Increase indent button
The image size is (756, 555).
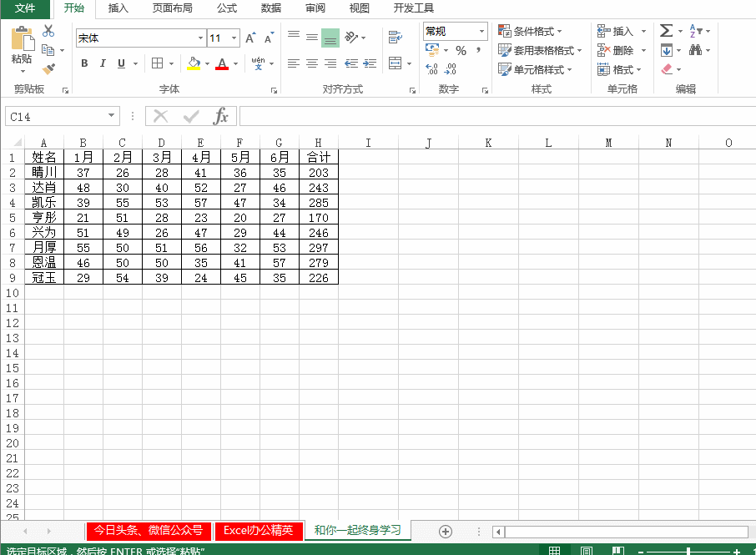tap(370, 63)
